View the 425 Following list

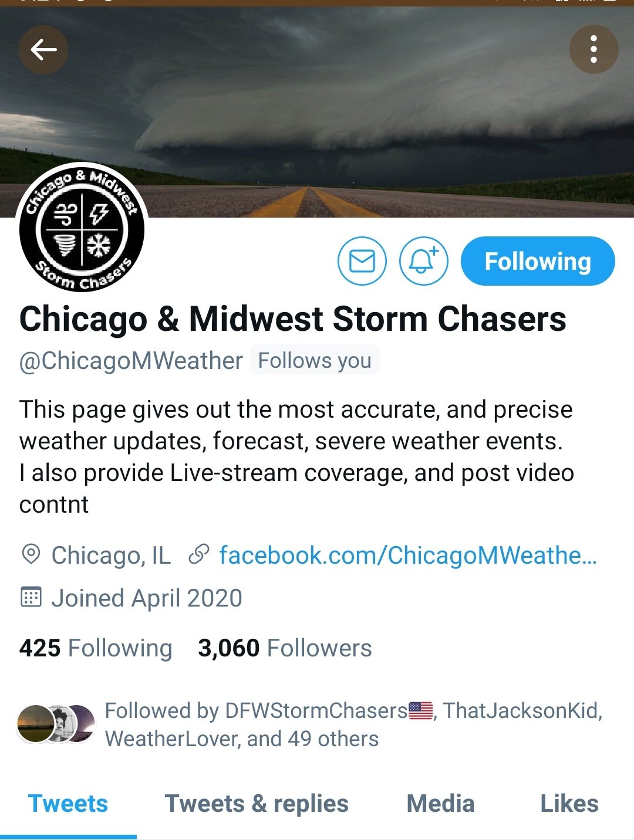point(96,648)
